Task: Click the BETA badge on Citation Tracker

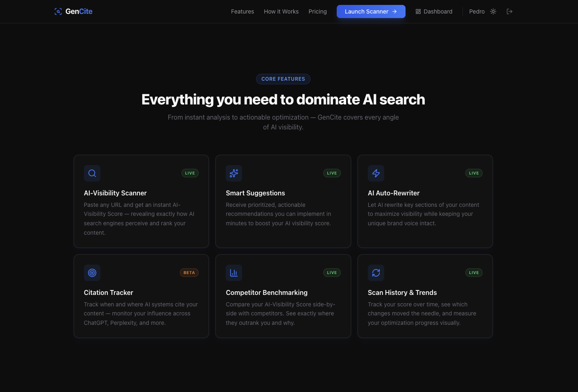Action: [x=189, y=273]
